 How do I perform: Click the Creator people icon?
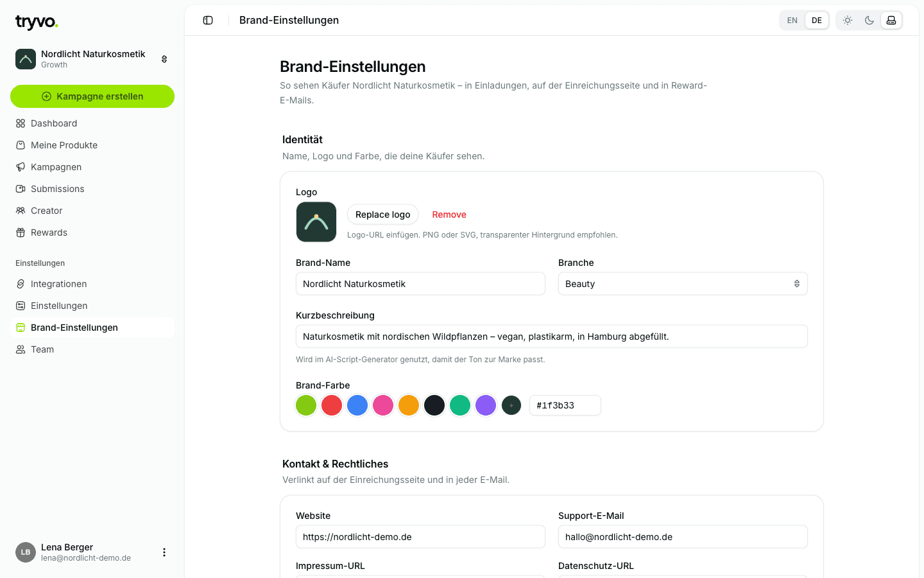click(21, 211)
